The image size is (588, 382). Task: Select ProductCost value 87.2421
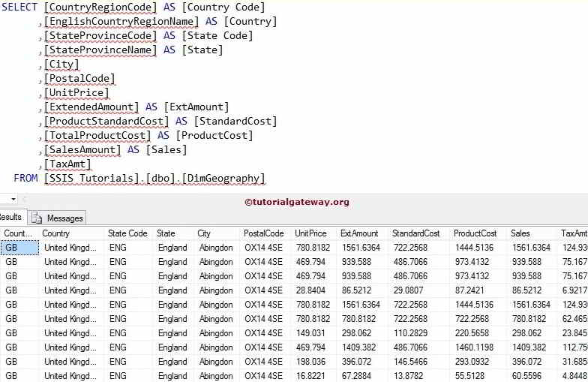pyautogui.click(x=469, y=290)
